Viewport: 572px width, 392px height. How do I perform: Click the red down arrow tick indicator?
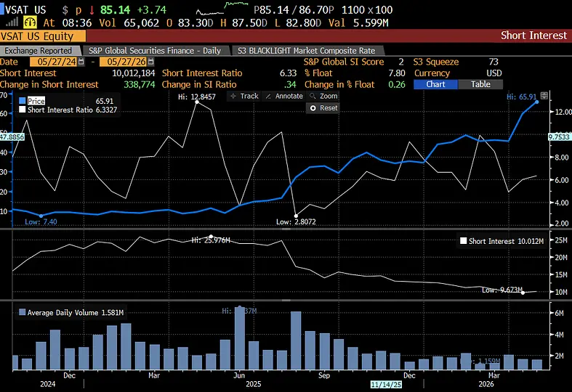coord(92,10)
